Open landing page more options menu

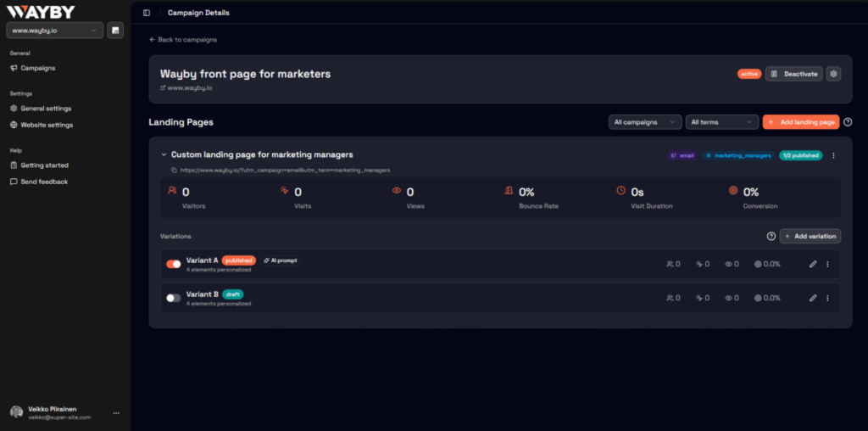click(834, 155)
